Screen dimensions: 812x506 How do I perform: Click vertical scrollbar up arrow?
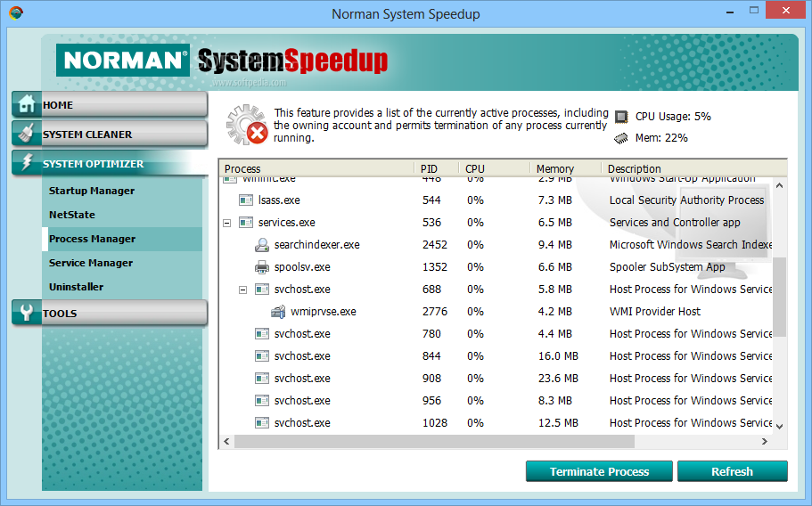pos(779,185)
